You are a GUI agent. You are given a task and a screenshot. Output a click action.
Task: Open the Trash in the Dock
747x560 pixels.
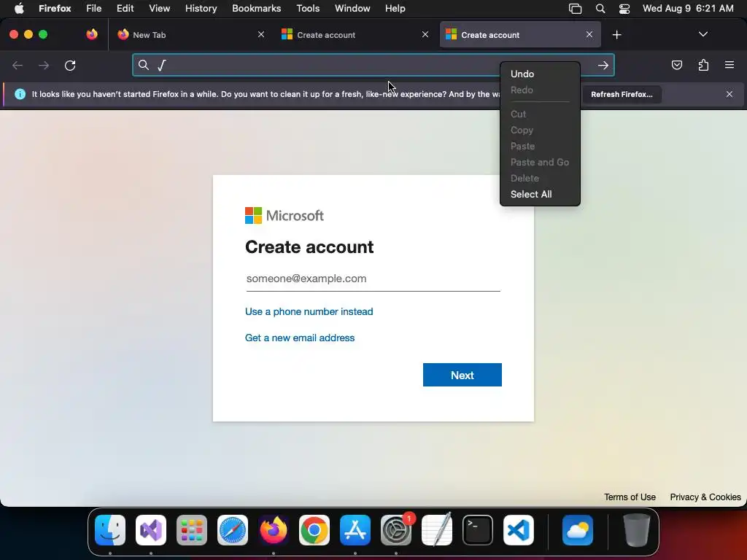(636, 530)
